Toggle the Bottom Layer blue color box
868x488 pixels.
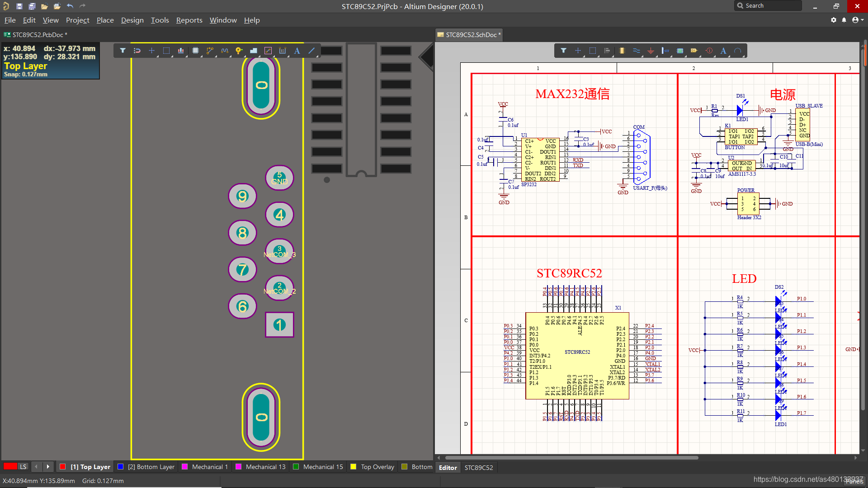click(120, 467)
